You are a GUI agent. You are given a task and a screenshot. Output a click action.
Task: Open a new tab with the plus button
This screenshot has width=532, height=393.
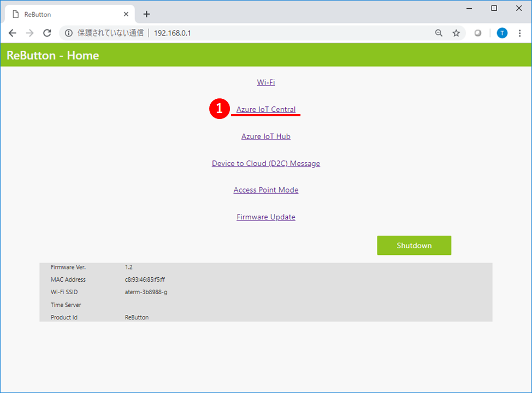coord(146,14)
